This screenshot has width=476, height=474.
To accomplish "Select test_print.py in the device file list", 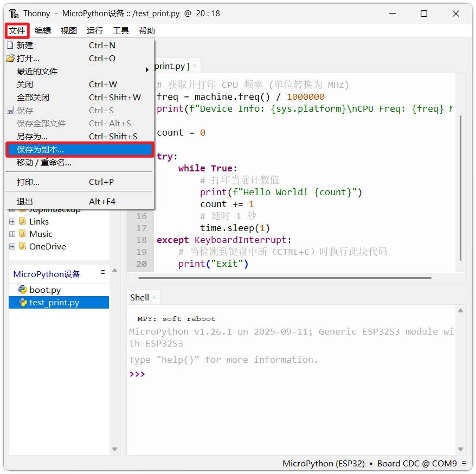I will pyautogui.click(x=54, y=303).
